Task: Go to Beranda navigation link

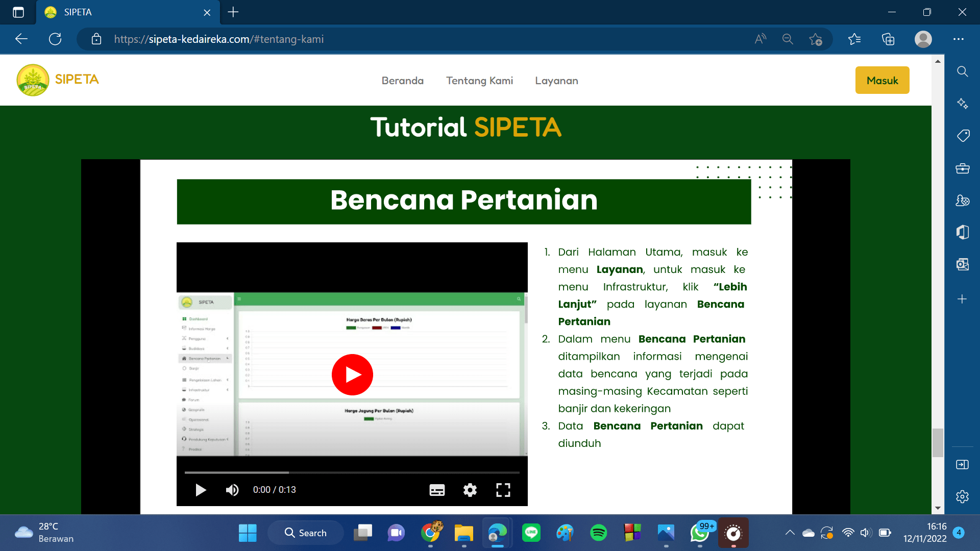Action: [x=402, y=81]
